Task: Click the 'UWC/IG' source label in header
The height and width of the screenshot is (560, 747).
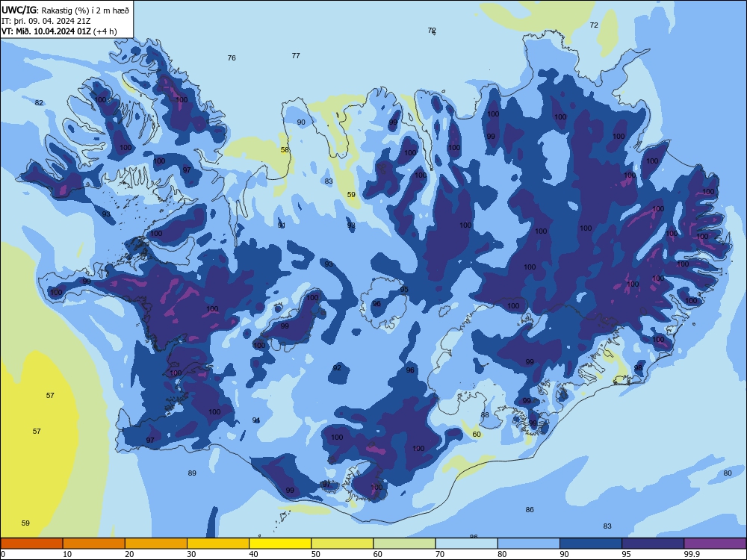Action: click(19, 10)
